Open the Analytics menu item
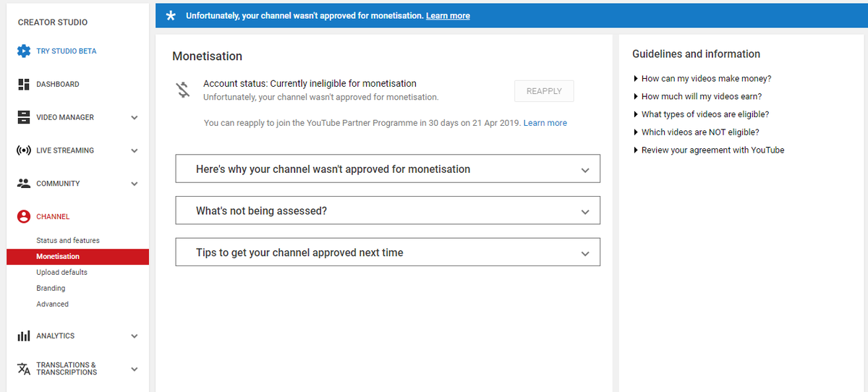Screen dimensions: 868x392 coord(56,336)
